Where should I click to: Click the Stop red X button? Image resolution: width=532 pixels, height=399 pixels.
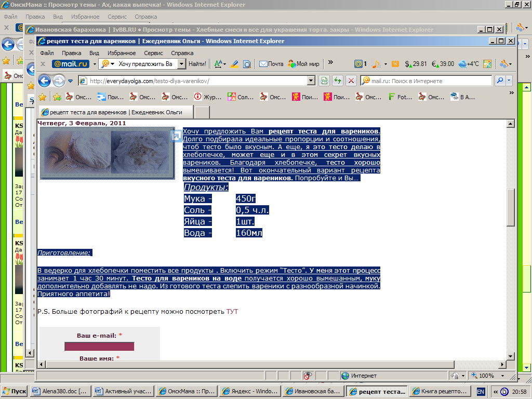coord(351,81)
